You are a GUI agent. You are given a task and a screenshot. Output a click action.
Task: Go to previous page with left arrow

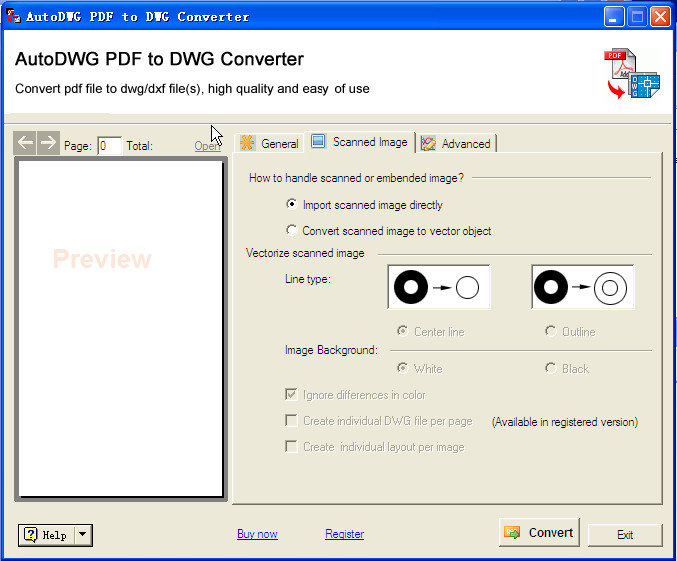tap(25, 143)
